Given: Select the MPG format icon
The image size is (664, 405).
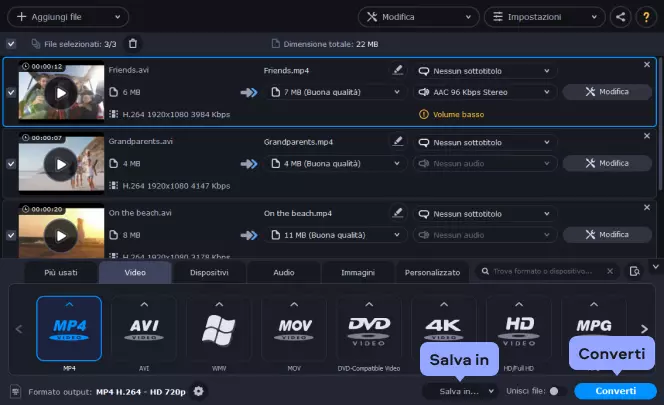Looking at the screenshot, I should (x=594, y=329).
